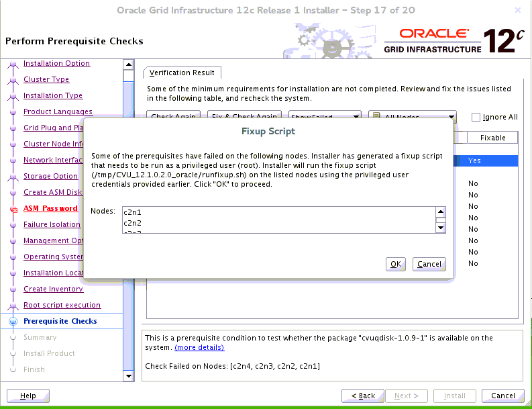Go to the Product Languages step

point(58,111)
